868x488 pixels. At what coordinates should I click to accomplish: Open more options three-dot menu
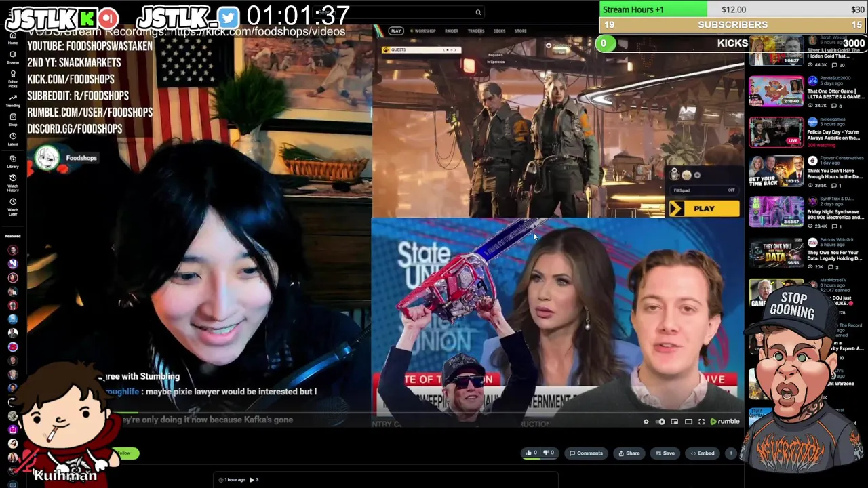point(731,453)
